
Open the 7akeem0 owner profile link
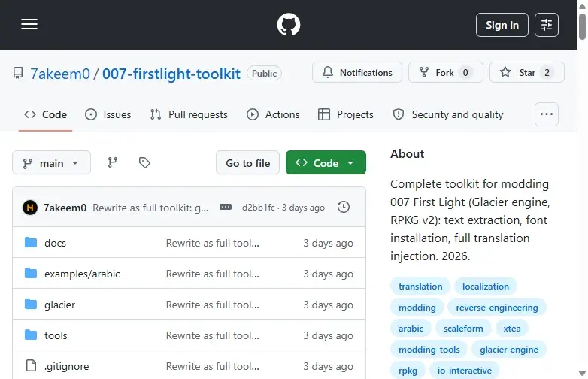pyautogui.click(x=60, y=74)
